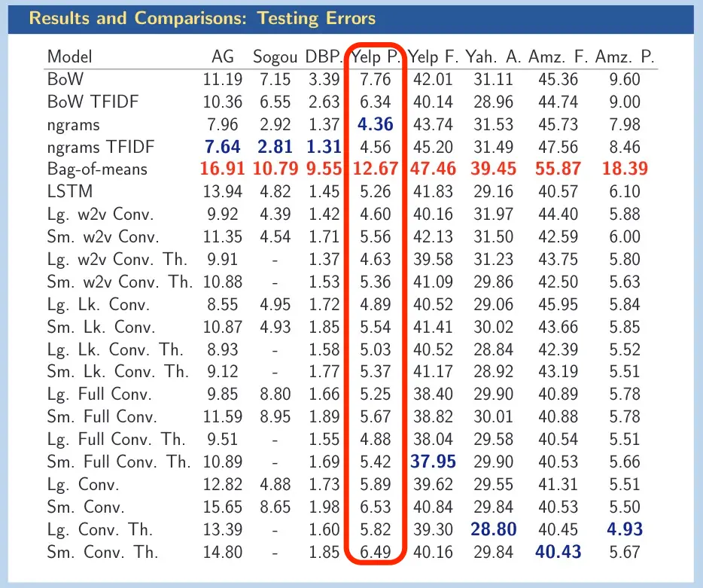Select the bold blue value 4.93
The width and height of the screenshot is (703, 588).
(625, 529)
